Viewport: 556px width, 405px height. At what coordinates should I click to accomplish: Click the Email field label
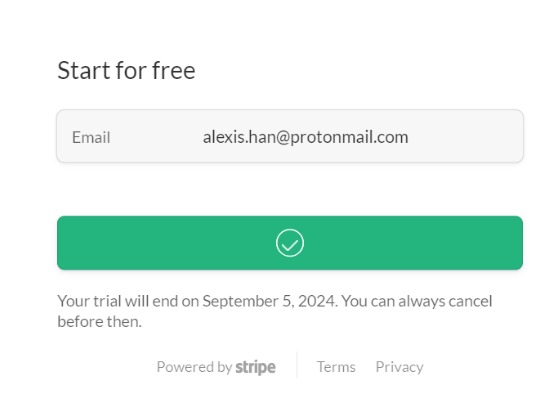coord(91,138)
